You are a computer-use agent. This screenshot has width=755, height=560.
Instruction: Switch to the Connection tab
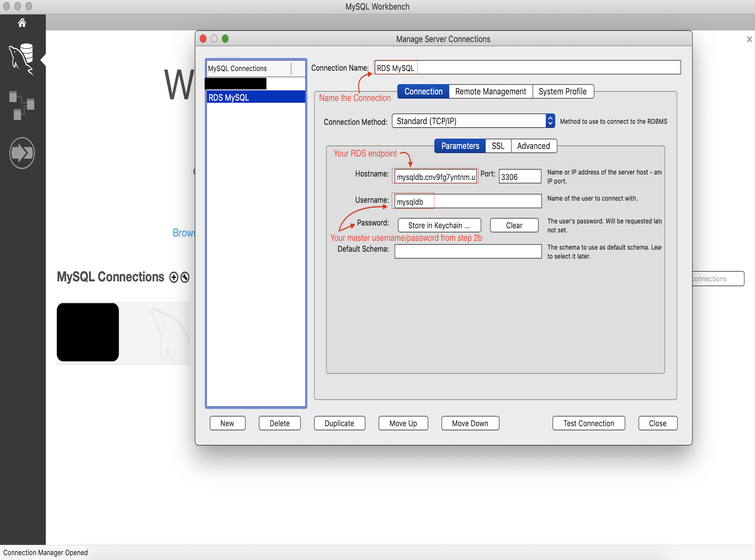click(x=423, y=92)
